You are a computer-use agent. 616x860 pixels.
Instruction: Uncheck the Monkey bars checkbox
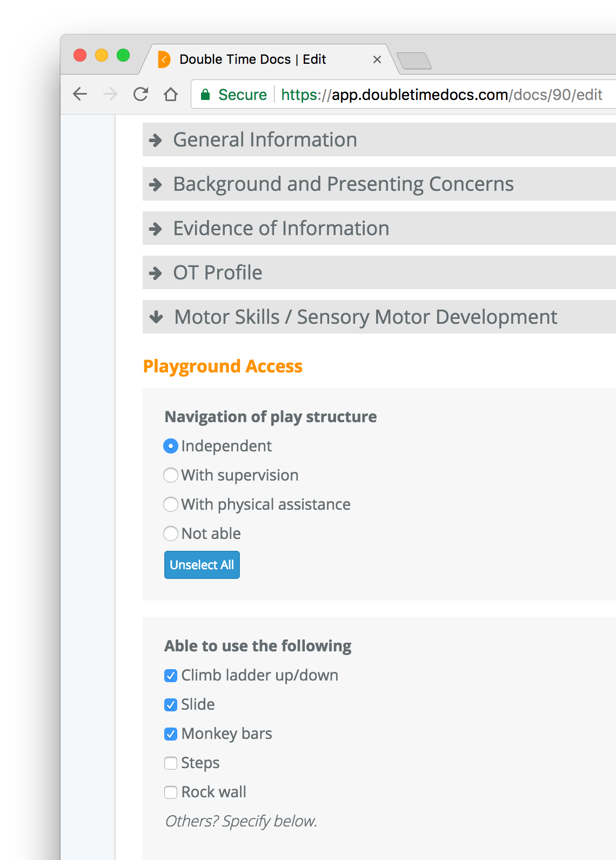171,734
